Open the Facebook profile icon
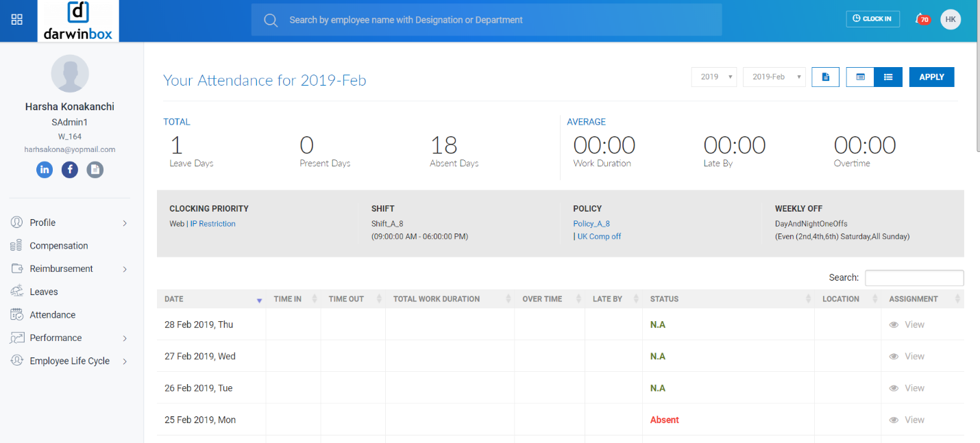This screenshot has height=443, width=980. (70, 169)
